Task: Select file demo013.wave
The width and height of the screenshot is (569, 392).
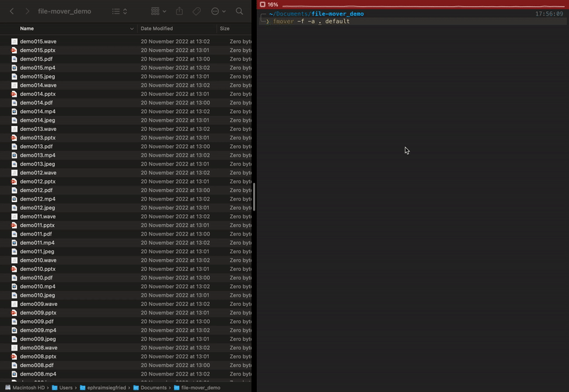Action: click(x=38, y=129)
